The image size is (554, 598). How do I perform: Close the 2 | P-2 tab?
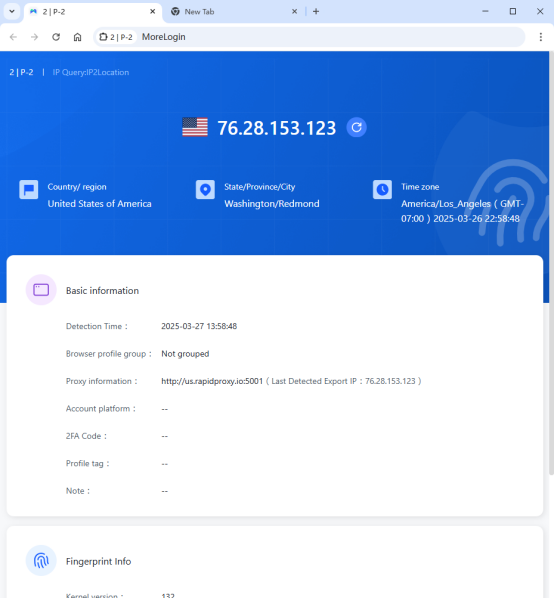pos(153,11)
